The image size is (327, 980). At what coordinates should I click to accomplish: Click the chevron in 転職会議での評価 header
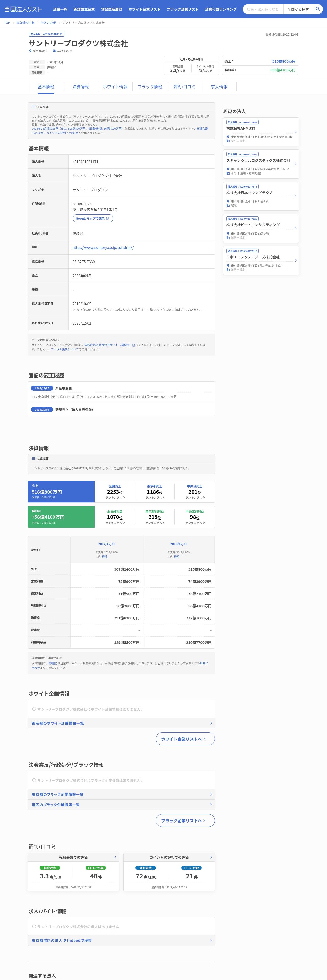pos(115,857)
